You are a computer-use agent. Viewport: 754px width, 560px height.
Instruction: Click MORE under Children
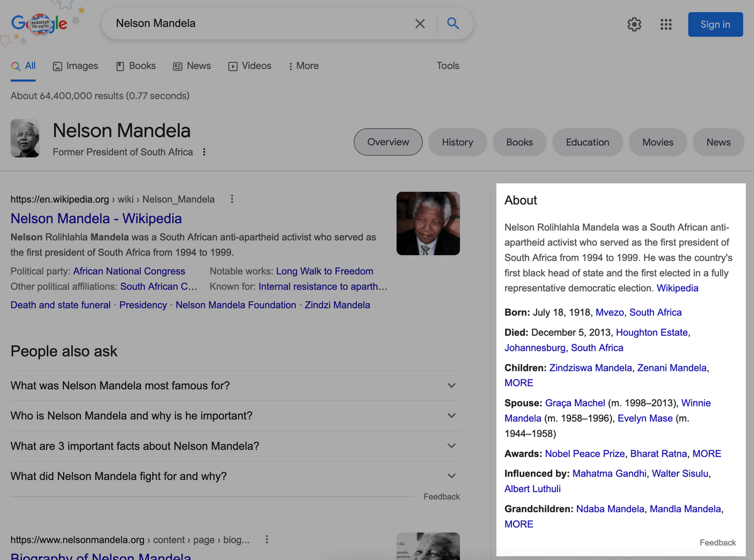pos(519,383)
